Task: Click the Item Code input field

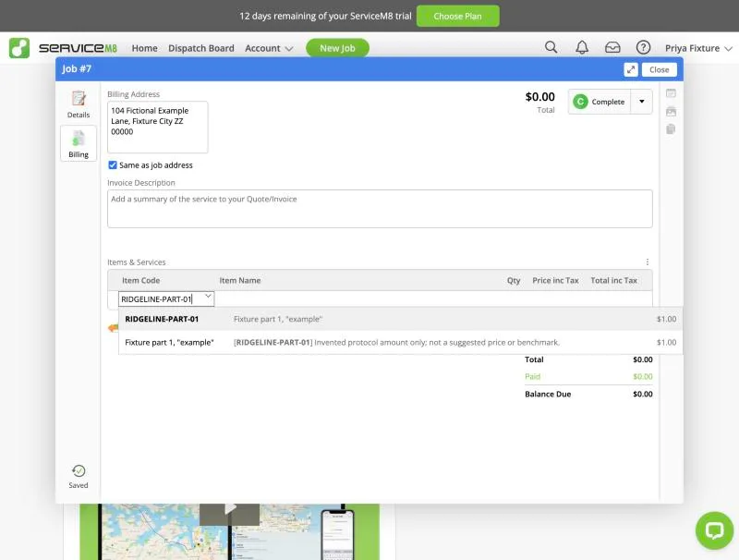Action: click(x=166, y=298)
